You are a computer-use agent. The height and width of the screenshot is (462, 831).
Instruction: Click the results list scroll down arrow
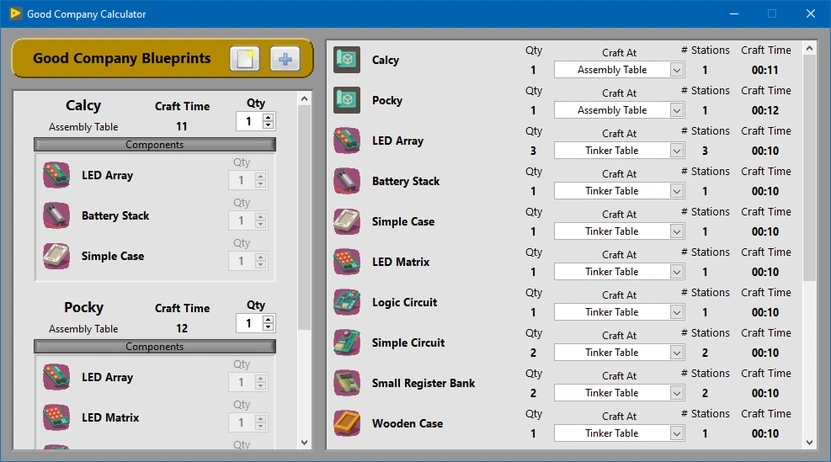pos(809,442)
